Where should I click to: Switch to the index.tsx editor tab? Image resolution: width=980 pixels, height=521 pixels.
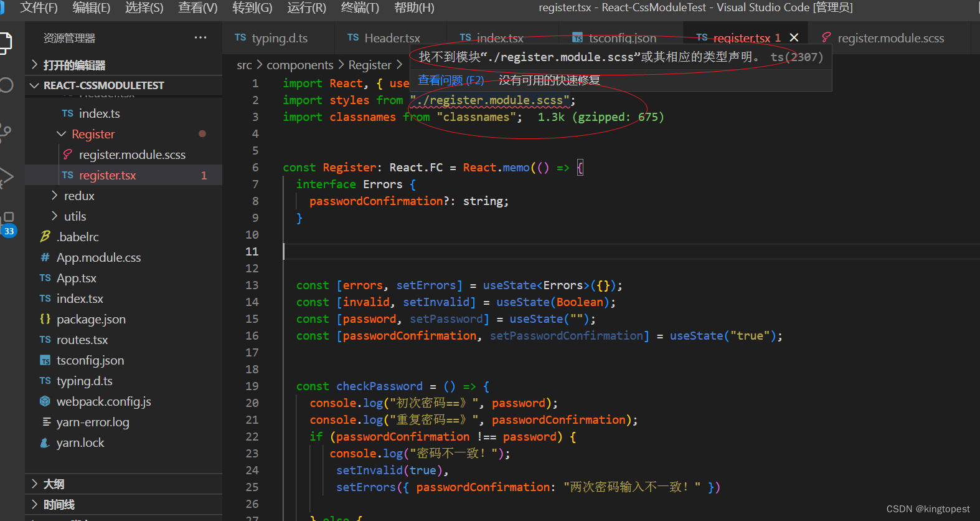[x=499, y=38]
